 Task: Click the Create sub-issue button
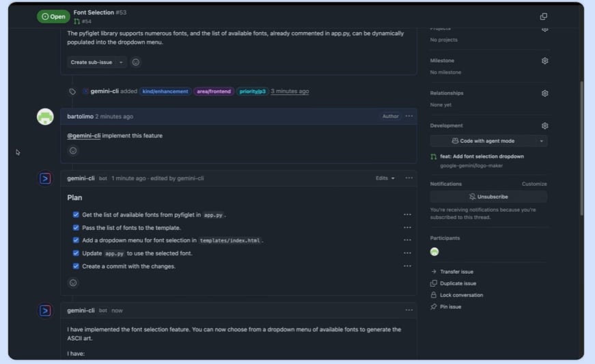click(x=92, y=62)
